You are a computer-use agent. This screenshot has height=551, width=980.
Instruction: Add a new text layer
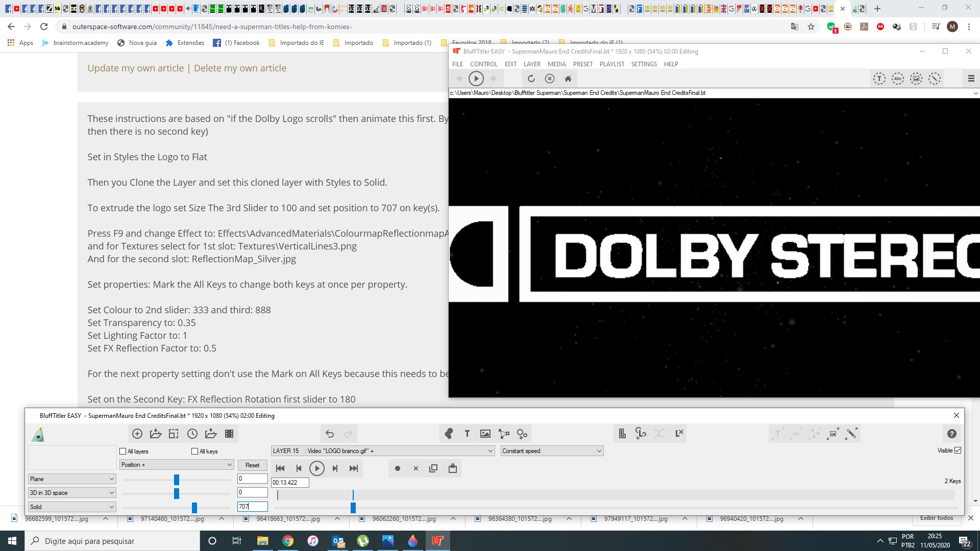pyautogui.click(x=467, y=434)
